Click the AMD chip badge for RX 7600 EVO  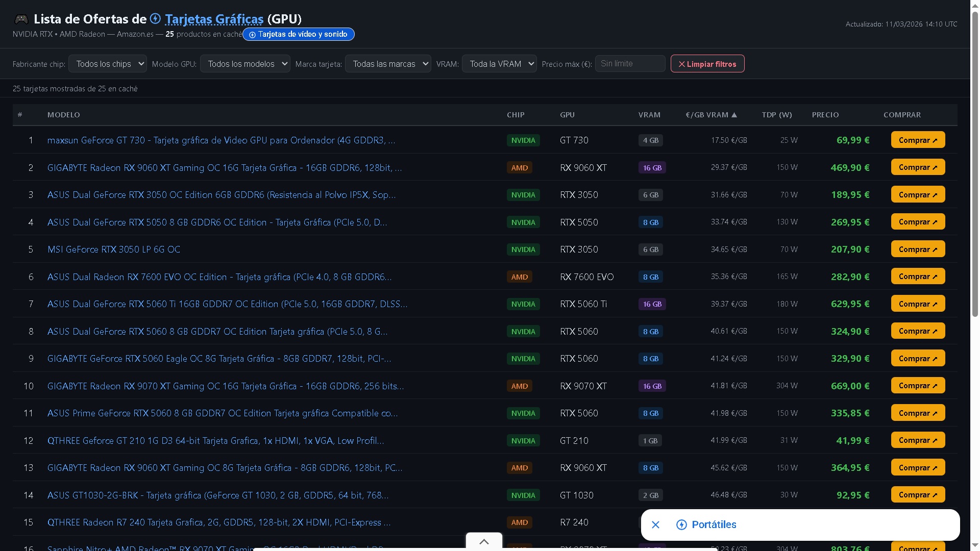(x=520, y=277)
